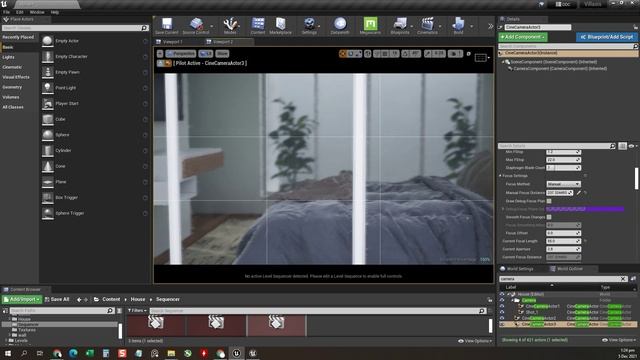Click the Datasmith toolbar icon

click(340, 24)
